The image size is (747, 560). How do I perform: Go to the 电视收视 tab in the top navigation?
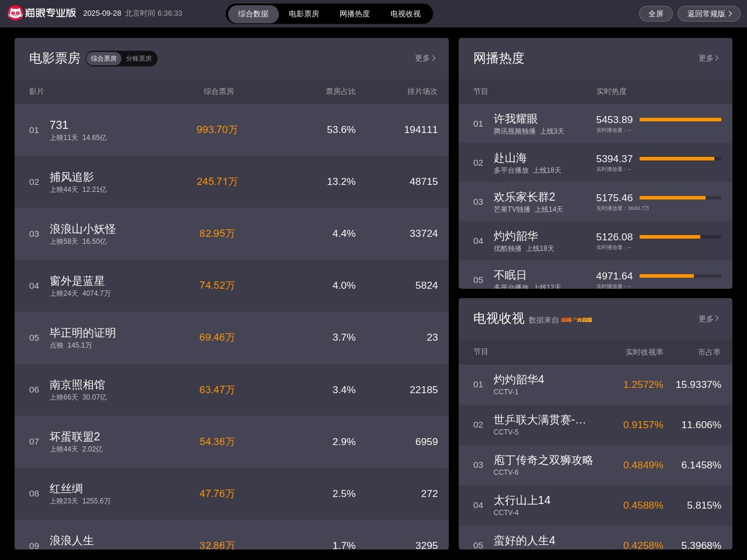(406, 14)
